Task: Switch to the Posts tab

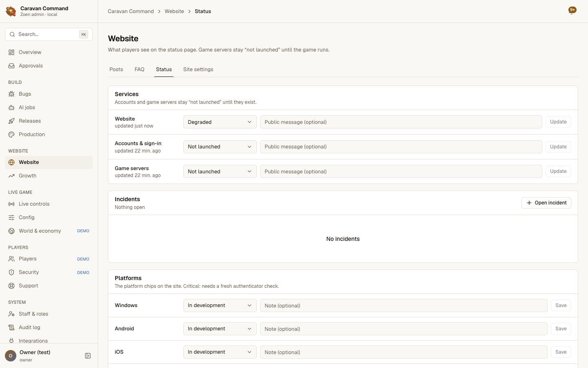Action: tap(116, 70)
